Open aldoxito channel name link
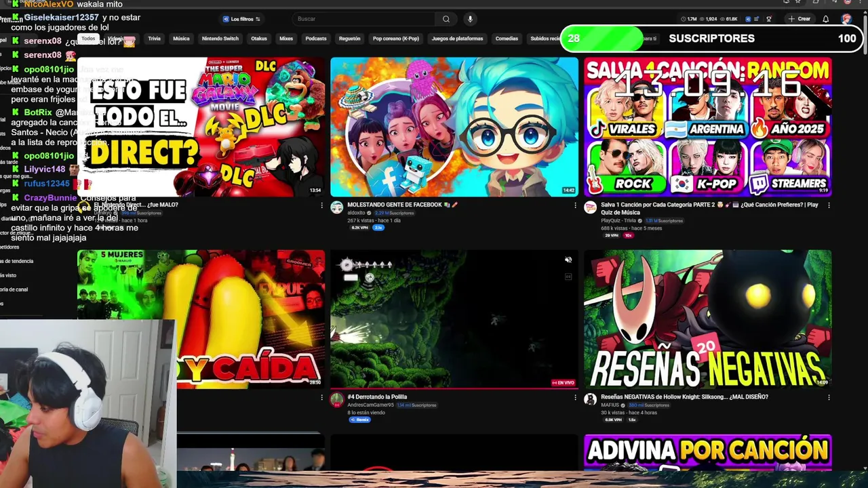Image resolution: width=868 pixels, height=488 pixels. point(357,213)
